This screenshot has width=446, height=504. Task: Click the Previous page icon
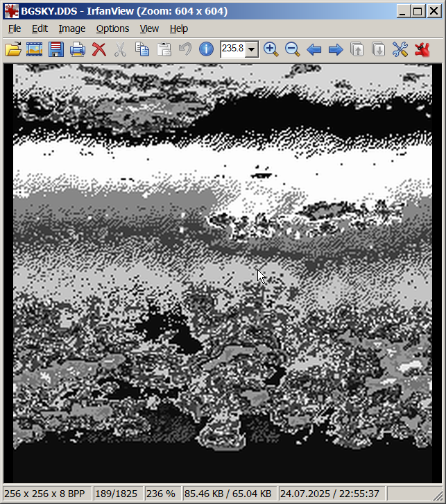pos(357,49)
